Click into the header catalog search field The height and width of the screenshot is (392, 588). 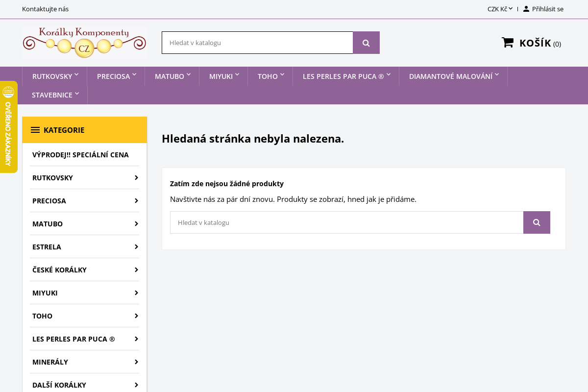[x=257, y=43]
